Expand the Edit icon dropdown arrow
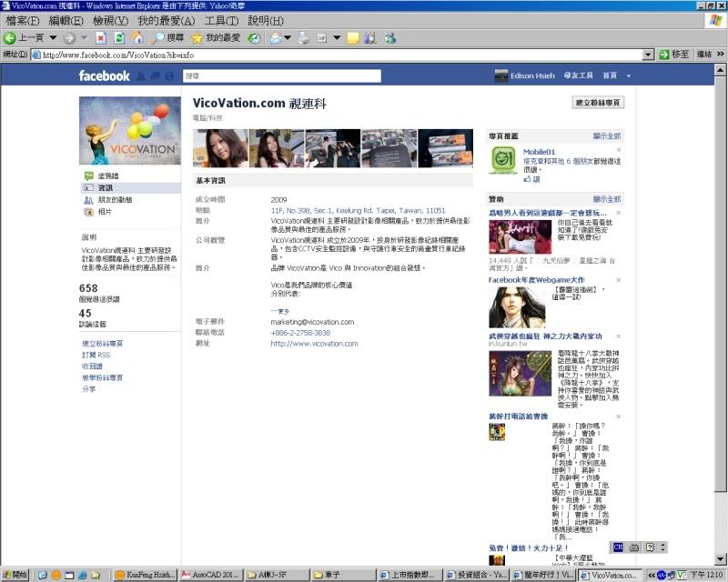The image size is (728, 582). 337,38
